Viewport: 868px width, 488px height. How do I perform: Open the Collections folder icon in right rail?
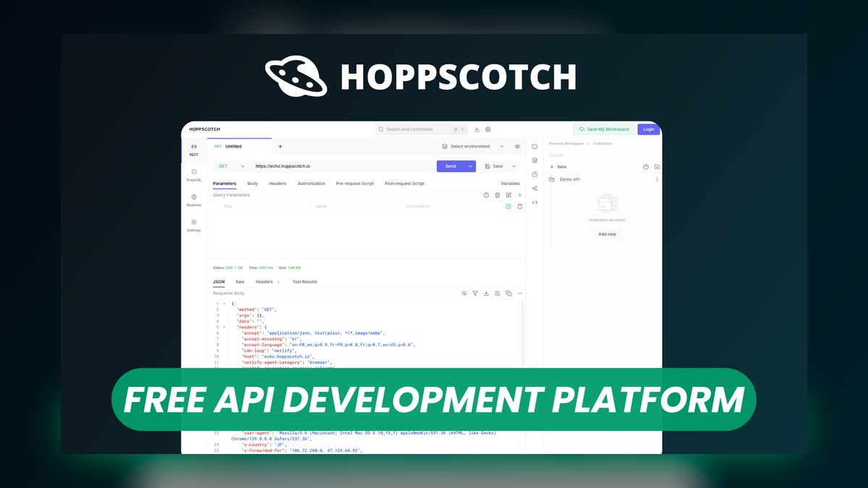(535, 146)
